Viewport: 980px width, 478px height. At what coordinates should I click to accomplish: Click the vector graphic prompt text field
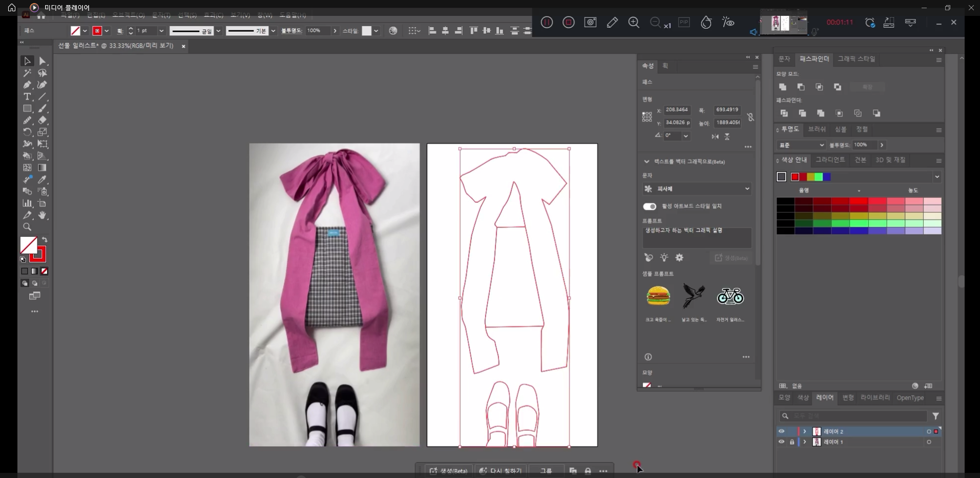point(697,238)
